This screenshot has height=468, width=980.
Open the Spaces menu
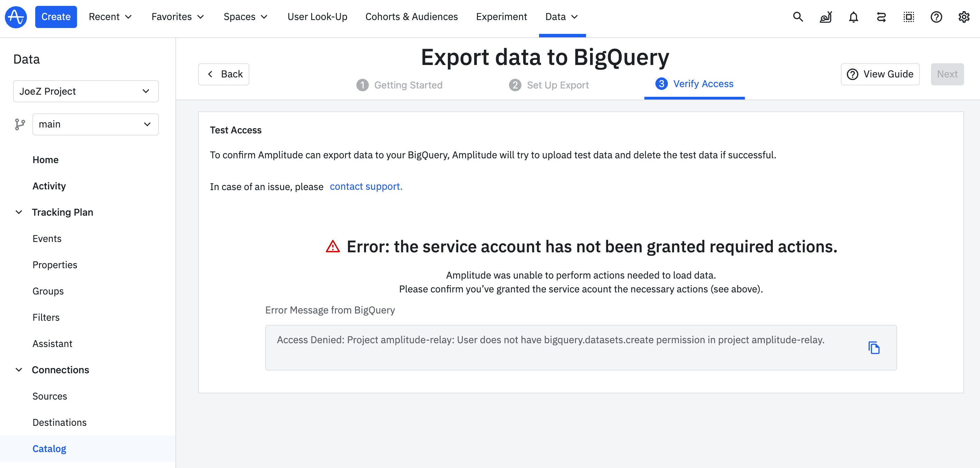pyautogui.click(x=246, y=17)
